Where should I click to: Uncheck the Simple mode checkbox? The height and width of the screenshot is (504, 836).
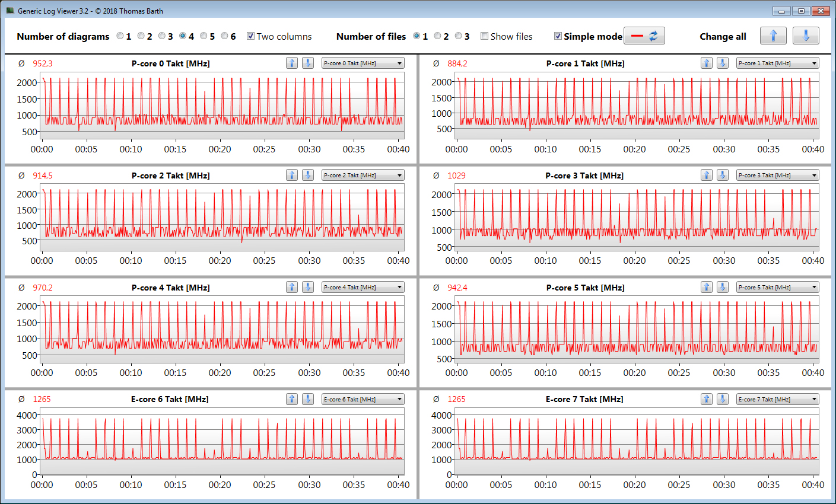pyautogui.click(x=558, y=36)
